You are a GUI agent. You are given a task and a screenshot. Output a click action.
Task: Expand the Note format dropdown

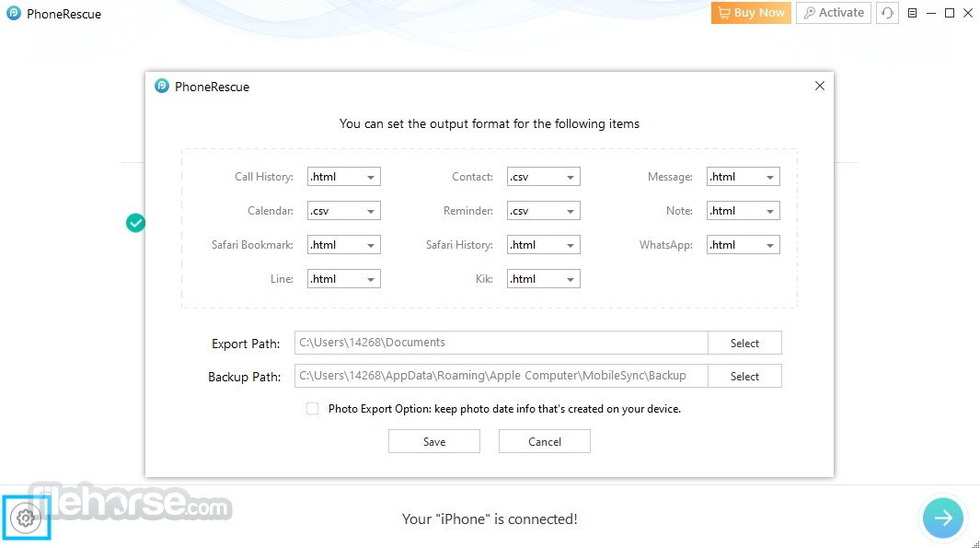pos(744,211)
